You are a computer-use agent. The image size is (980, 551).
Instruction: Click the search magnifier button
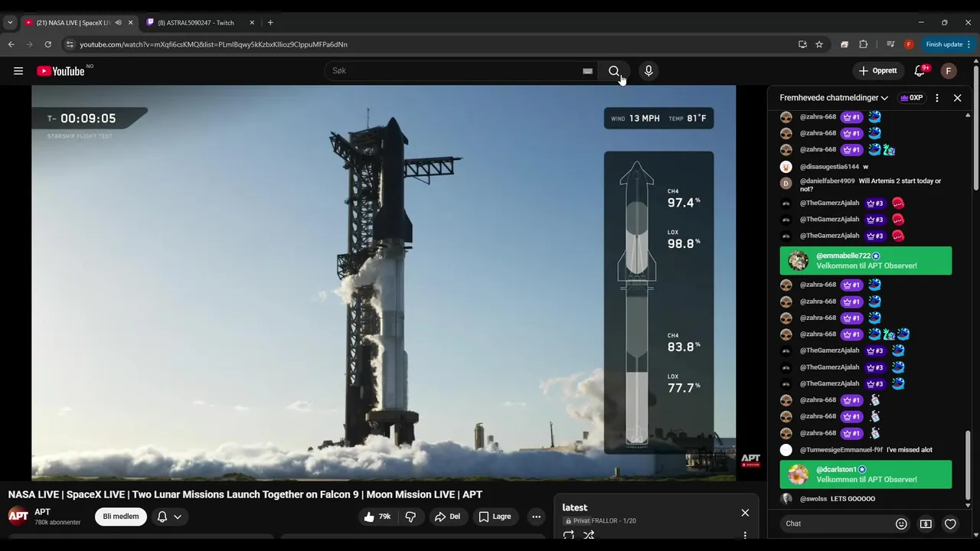coord(614,71)
